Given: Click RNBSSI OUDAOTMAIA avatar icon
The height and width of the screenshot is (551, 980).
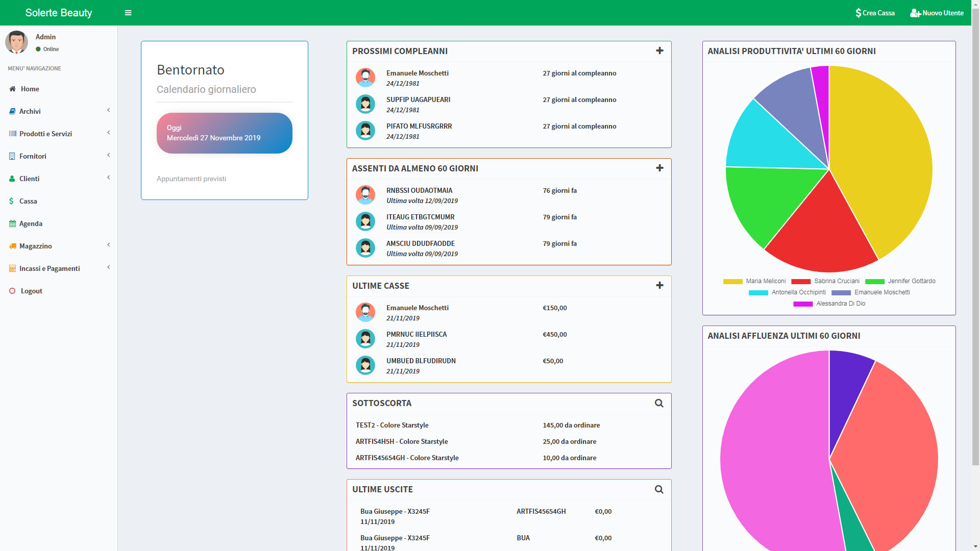Looking at the screenshot, I should pyautogui.click(x=365, y=195).
